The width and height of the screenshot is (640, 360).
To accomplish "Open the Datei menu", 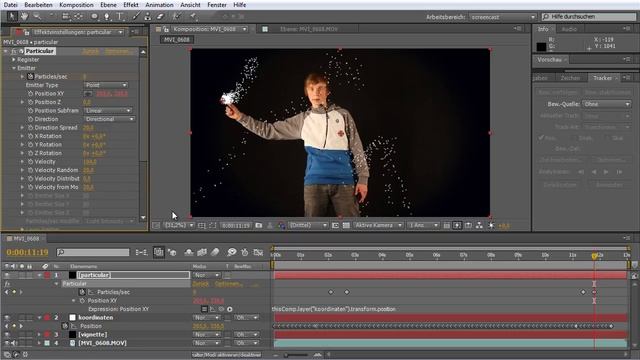I will (11, 5).
